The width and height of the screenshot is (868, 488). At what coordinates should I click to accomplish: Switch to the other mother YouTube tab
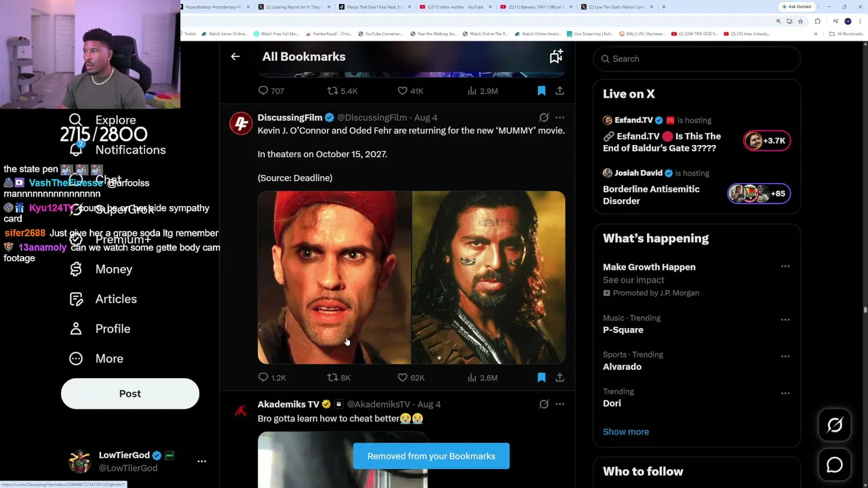pyautogui.click(x=456, y=7)
